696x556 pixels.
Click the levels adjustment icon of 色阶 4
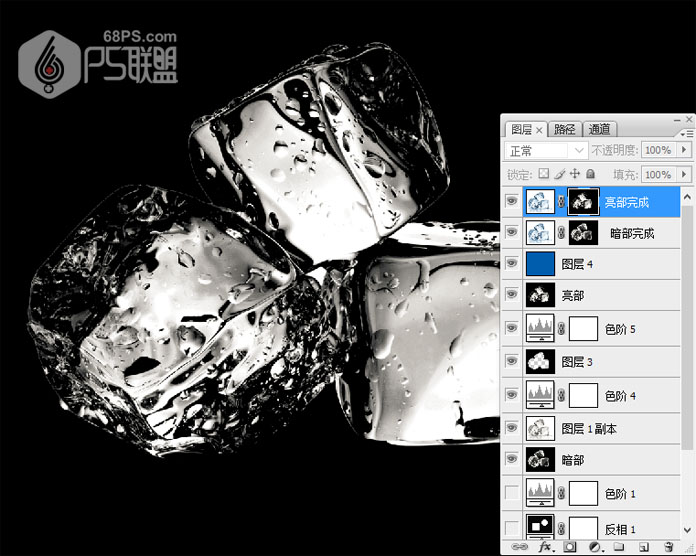540,394
